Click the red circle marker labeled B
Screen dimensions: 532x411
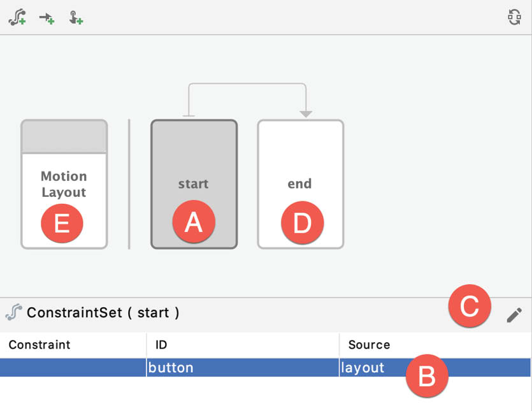tap(427, 376)
